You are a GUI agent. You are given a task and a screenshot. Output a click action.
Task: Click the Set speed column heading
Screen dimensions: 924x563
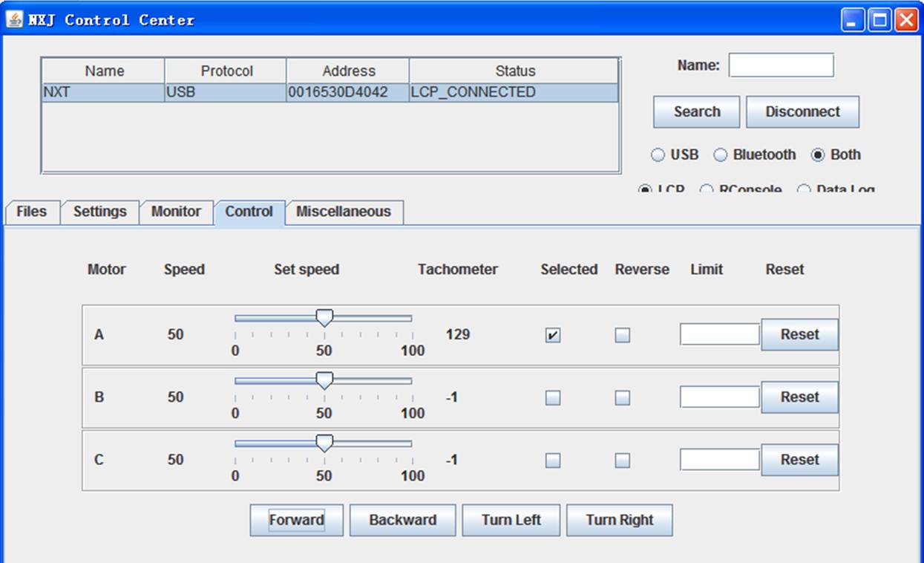coord(307,270)
